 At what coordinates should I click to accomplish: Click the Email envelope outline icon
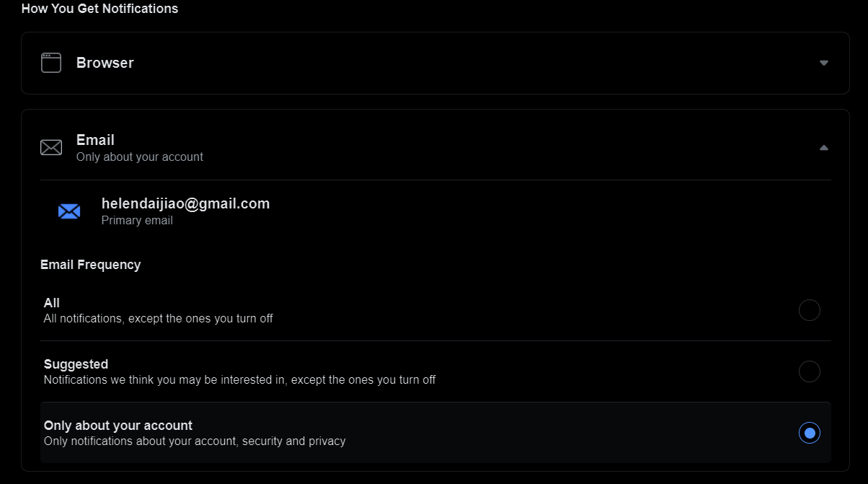[x=51, y=148]
